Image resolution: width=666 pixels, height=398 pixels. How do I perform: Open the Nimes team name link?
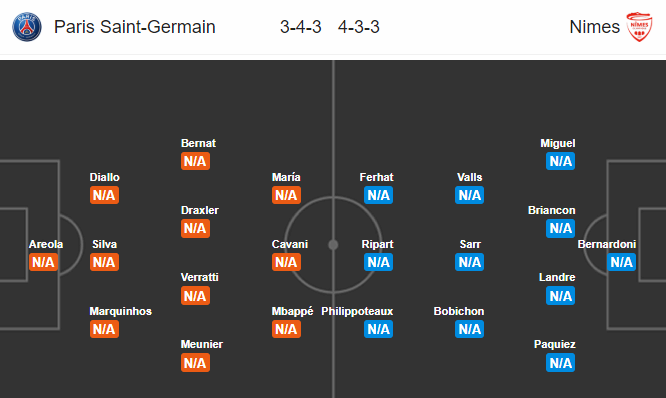pos(594,27)
